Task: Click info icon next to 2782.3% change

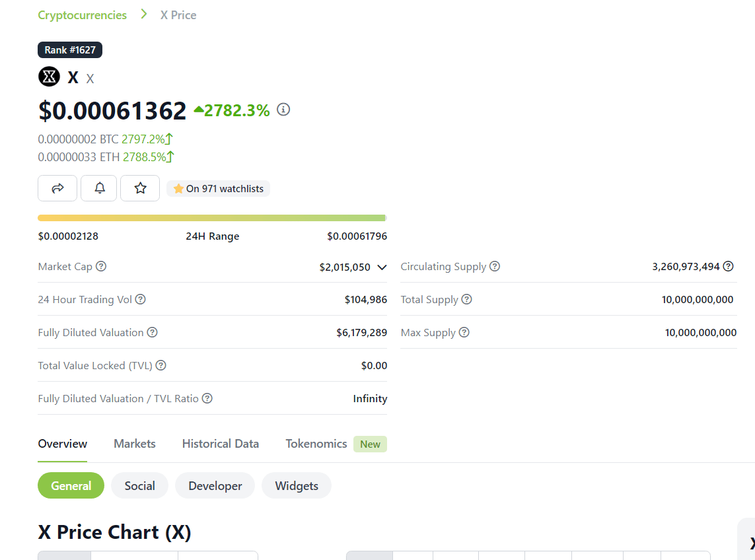Action: [283, 110]
